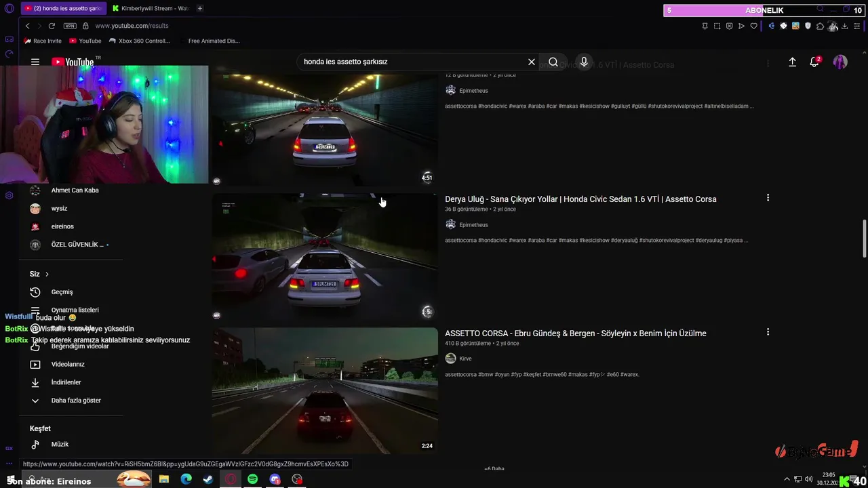This screenshot has width=868, height=488.
Task: Open the Create upload button
Action: (792, 62)
